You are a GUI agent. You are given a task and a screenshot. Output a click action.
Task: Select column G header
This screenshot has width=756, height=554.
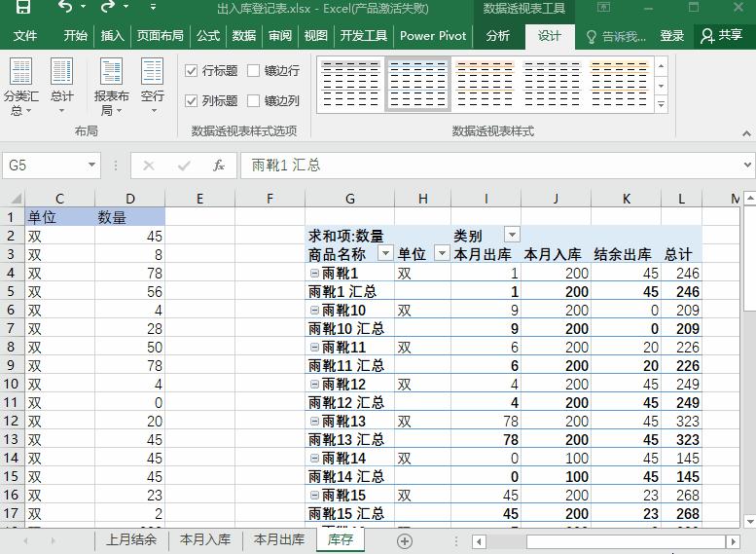pyautogui.click(x=350, y=199)
